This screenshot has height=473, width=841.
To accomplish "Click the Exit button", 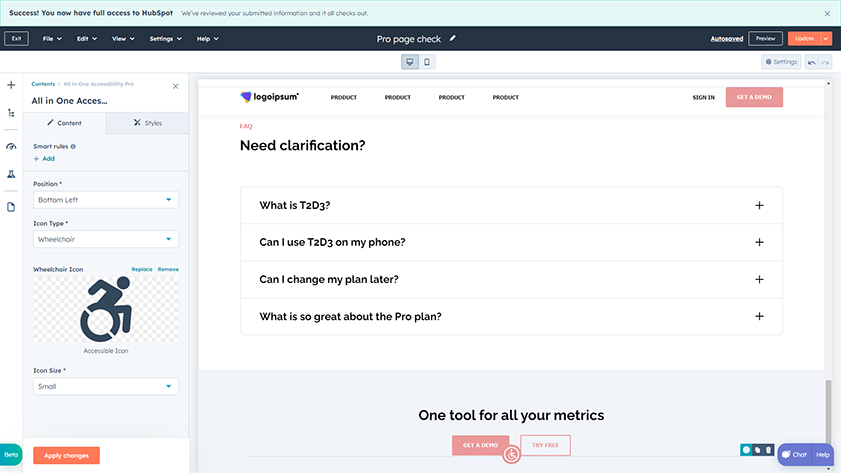I will (17, 39).
